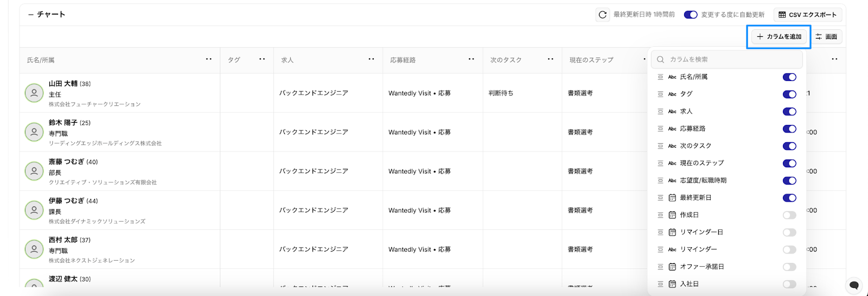This screenshot has height=296, width=868.
Task: Disable the 変更する度に自動更新 toggle
Action: [x=690, y=15]
